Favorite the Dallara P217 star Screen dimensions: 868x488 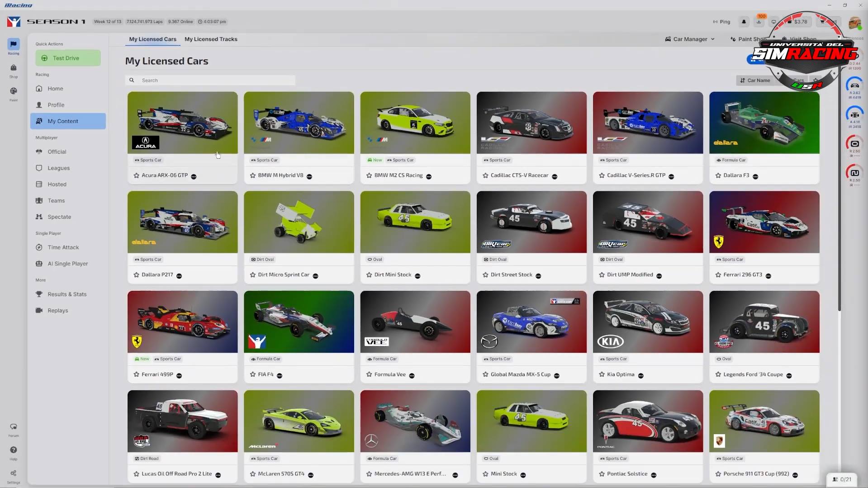coord(136,275)
